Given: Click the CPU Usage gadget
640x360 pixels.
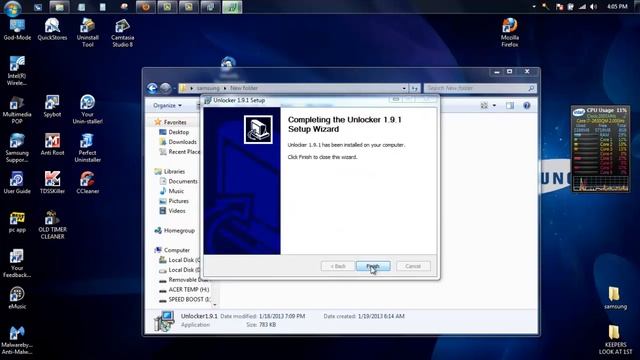Looking at the screenshot, I should coord(600,149).
